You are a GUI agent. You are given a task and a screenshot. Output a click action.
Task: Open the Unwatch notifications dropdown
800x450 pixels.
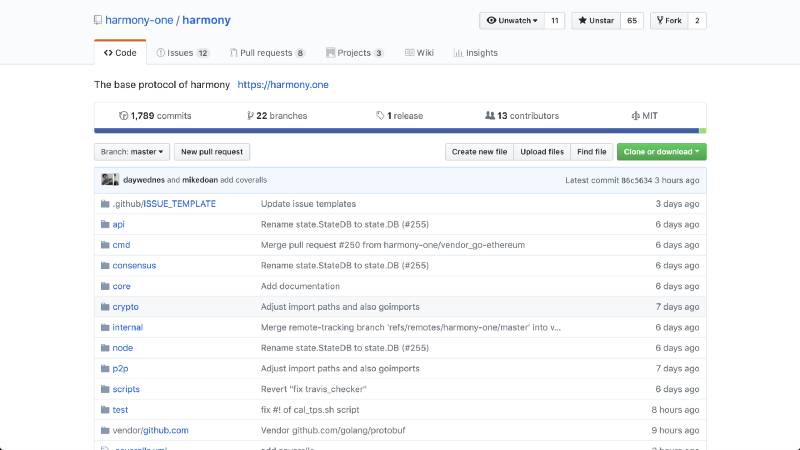pos(512,21)
